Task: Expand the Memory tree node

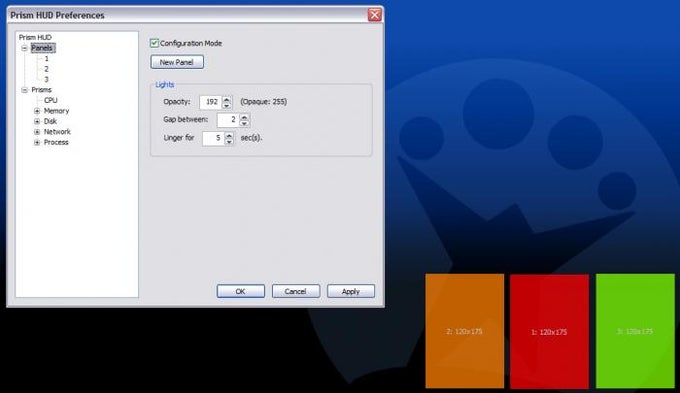Action: 37,111
